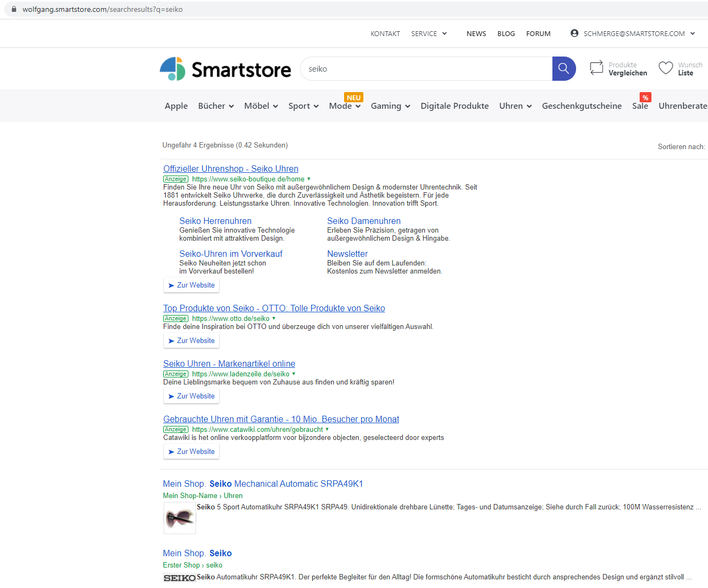Screen dimensions: 708x588
Task: Click the Smartstore logo
Action: click(x=225, y=69)
